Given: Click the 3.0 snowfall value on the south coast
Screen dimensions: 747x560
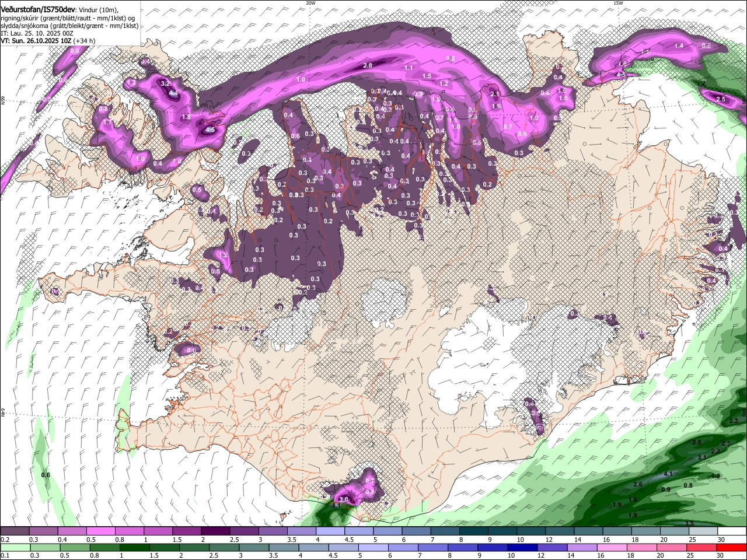Looking at the screenshot, I should pyautogui.click(x=344, y=500).
